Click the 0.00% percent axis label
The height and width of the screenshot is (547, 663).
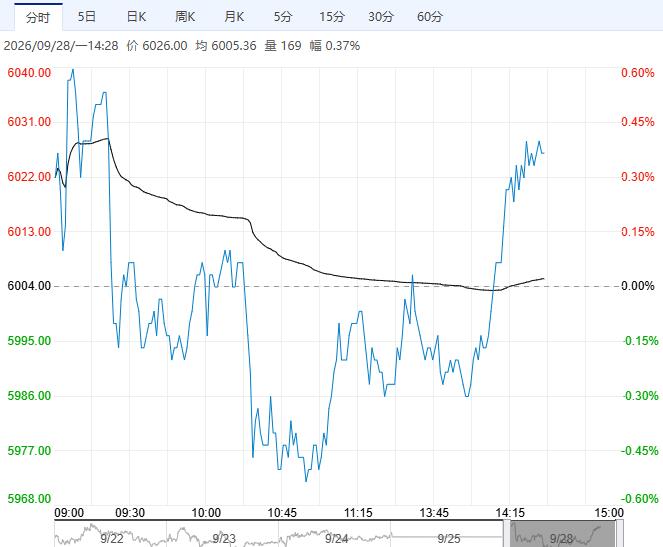638,286
